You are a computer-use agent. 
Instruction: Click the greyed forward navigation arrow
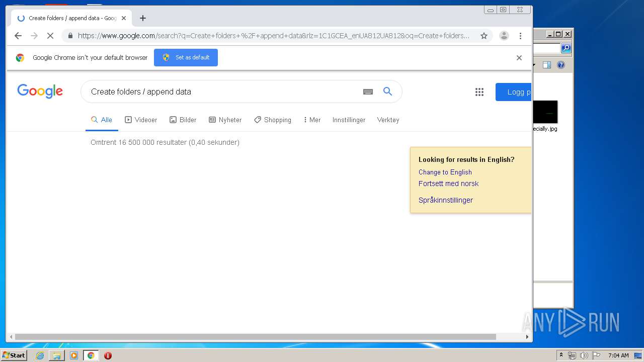point(34,36)
